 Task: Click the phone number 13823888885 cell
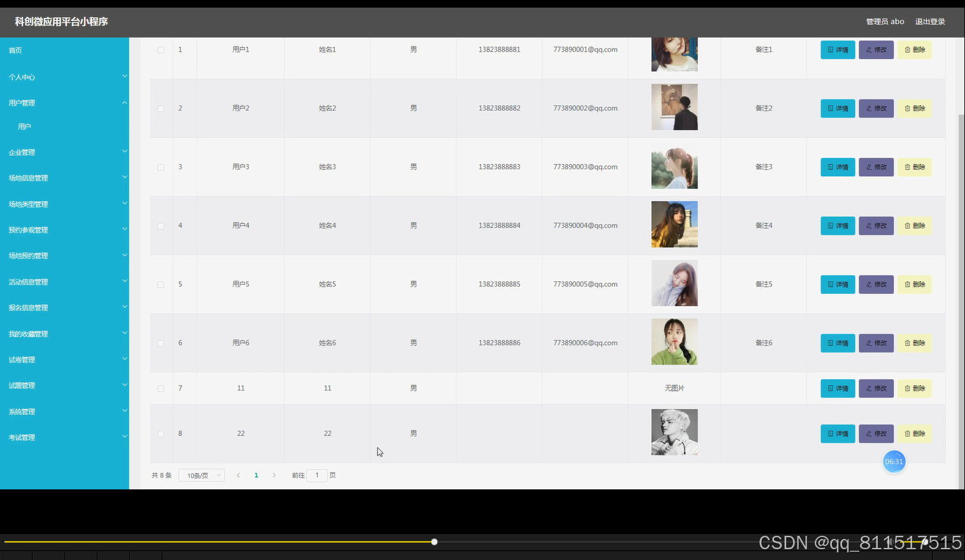click(x=499, y=284)
